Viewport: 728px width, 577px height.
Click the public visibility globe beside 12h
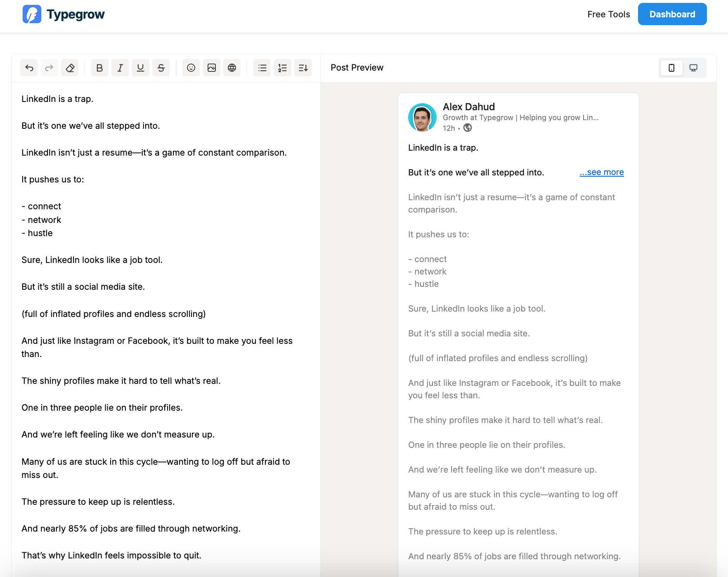[468, 128]
